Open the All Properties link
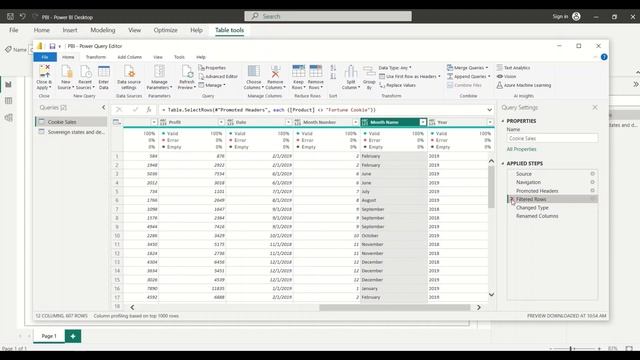This screenshot has width=640, height=360. click(521, 149)
